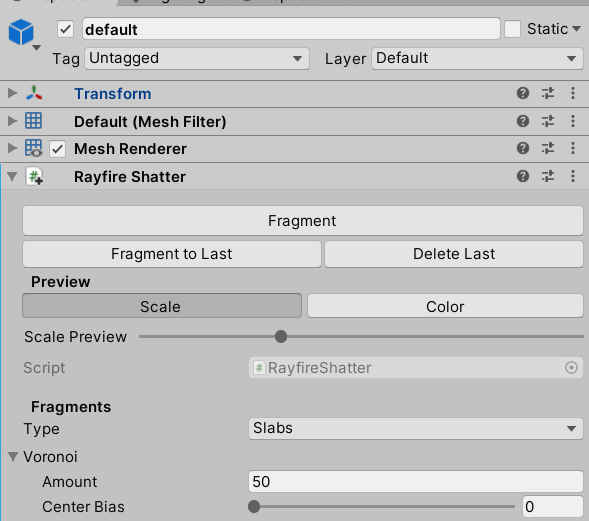Screen dimensions: 589x521
Task: Click the Scale Preview slider handle
Action: tap(281, 337)
